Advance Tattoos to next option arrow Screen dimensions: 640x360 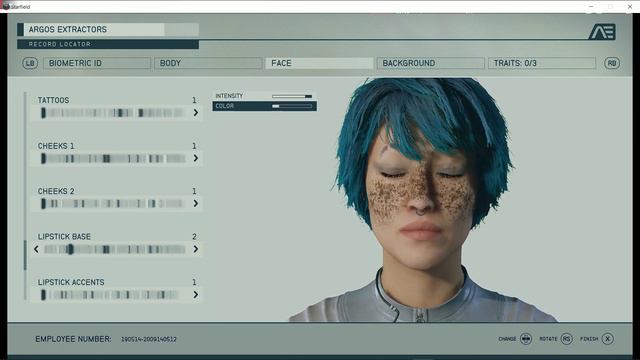pyautogui.click(x=196, y=113)
